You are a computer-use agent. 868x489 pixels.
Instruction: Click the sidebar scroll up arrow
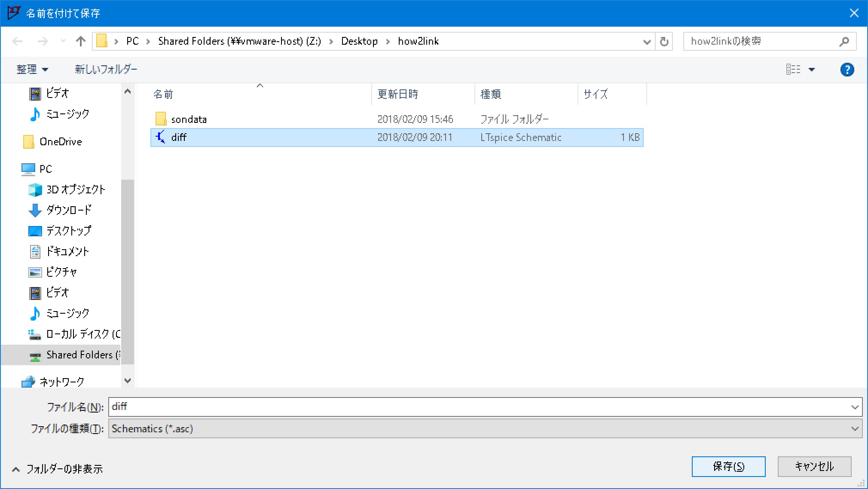[128, 92]
